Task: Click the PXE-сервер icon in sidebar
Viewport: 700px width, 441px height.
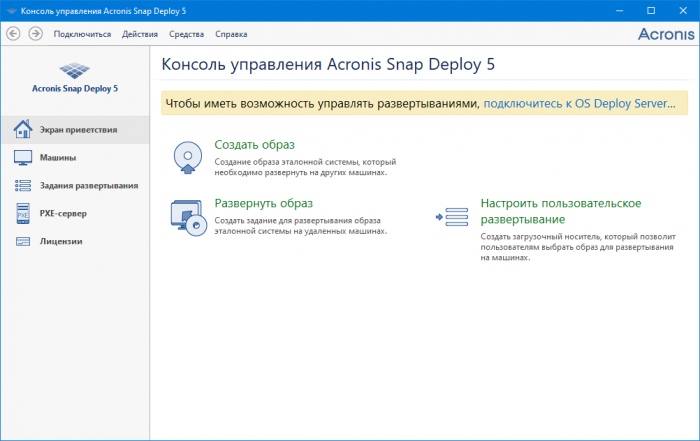Action: tap(22, 213)
